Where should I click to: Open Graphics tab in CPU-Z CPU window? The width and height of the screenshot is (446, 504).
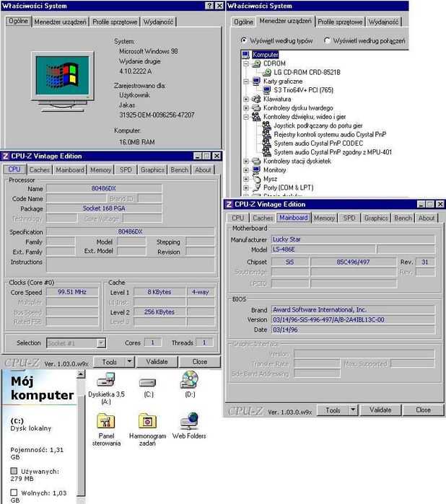(152, 169)
